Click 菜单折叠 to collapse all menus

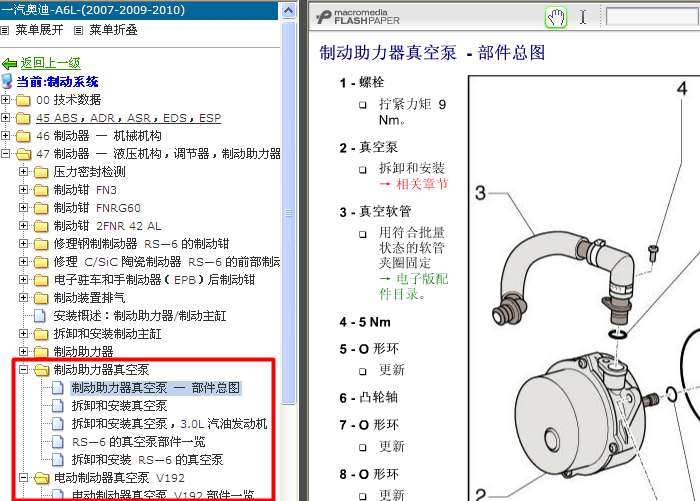pos(113,30)
